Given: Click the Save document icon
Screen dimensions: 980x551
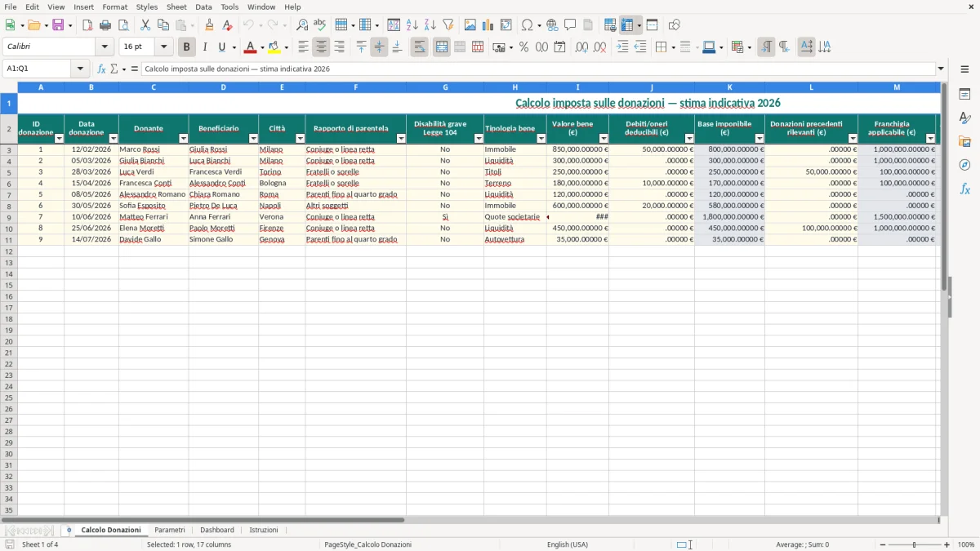Looking at the screenshot, I should click(58, 25).
